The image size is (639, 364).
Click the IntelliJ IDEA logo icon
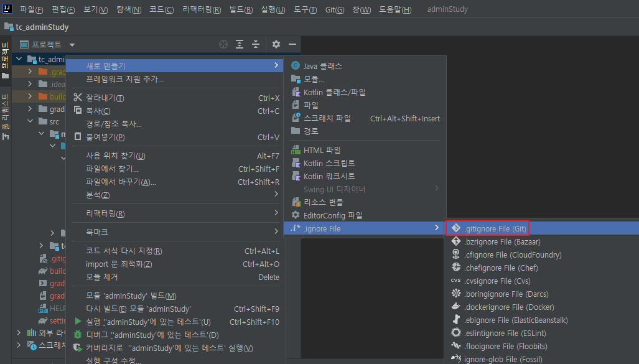coord(7,9)
